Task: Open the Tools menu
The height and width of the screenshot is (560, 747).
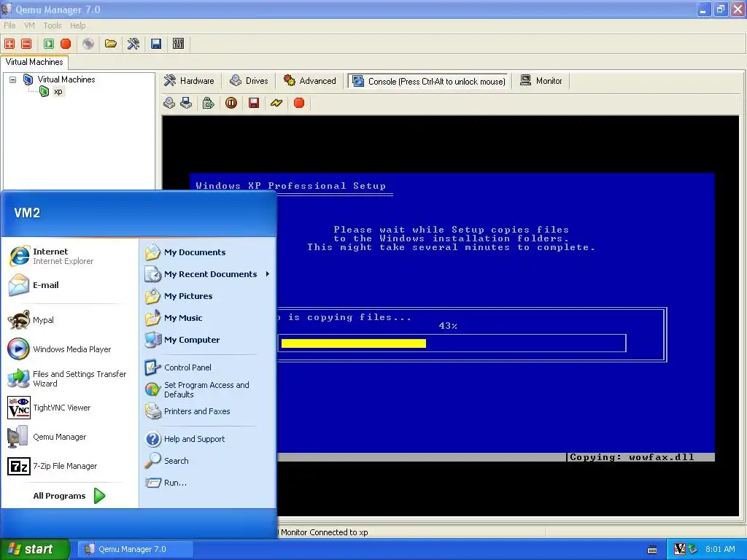Action: tap(53, 26)
